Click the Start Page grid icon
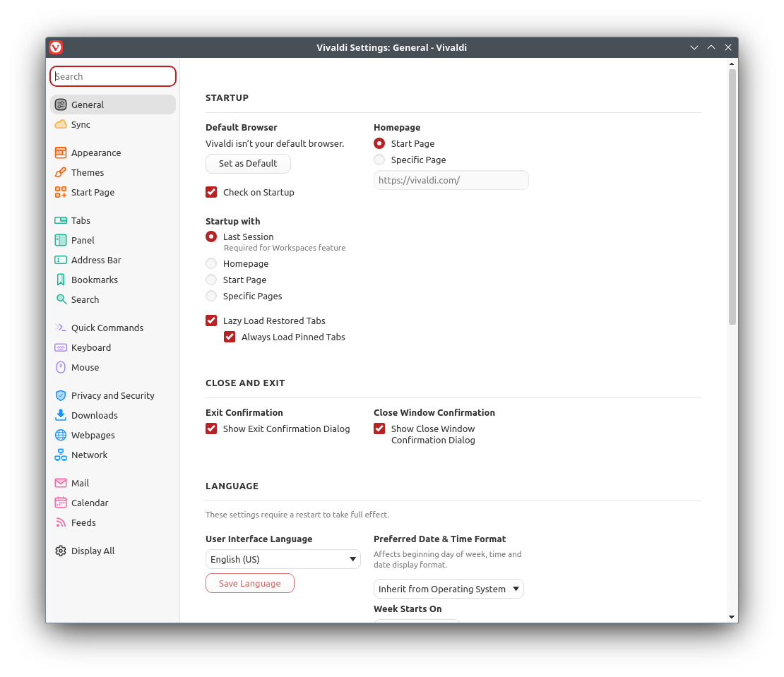 coord(61,192)
